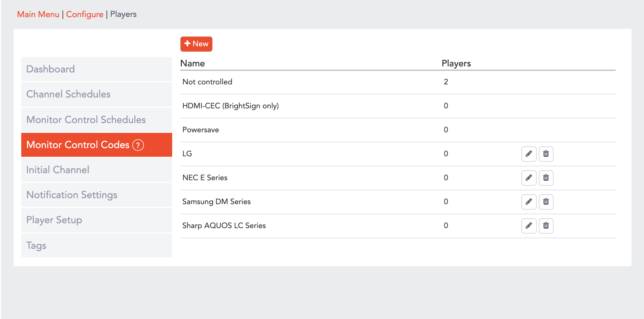Edit the Sharp AQUOS LC Series entry
Screen dimensions: 644x319
click(x=529, y=226)
